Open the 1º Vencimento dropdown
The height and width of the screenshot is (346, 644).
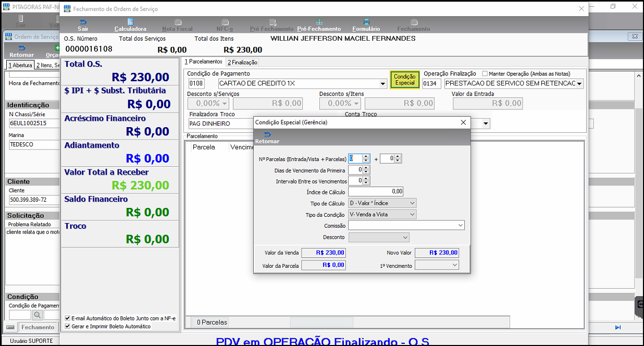pos(455,266)
